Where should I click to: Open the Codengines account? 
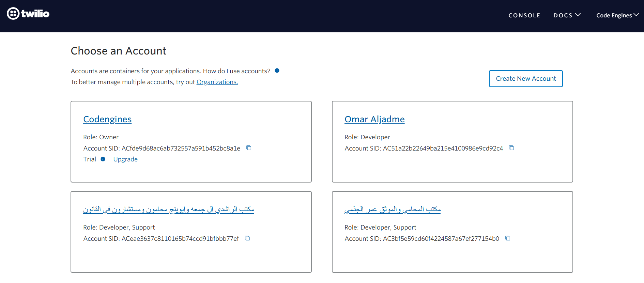107,119
